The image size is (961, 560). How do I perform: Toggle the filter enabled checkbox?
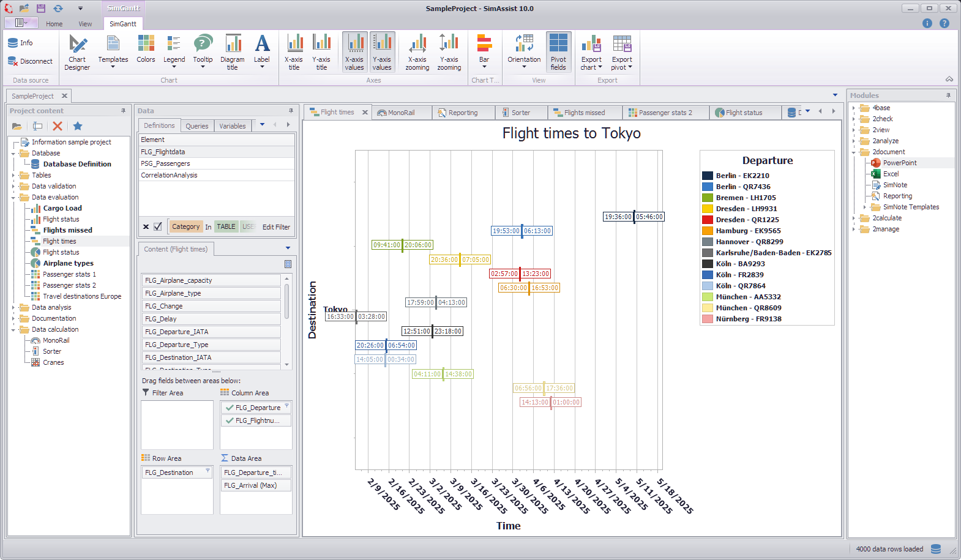pyautogui.click(x=158, y=226)
